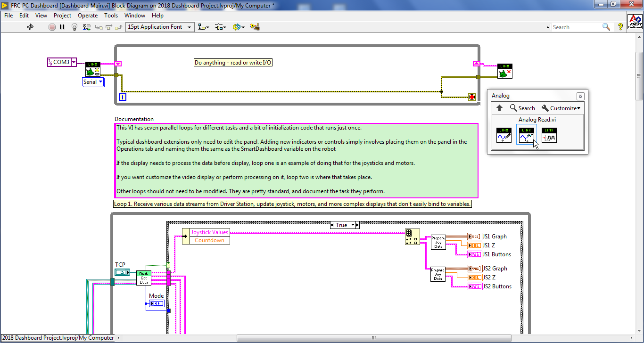Open Customize dropdown in Analog palette

point(561,108)
